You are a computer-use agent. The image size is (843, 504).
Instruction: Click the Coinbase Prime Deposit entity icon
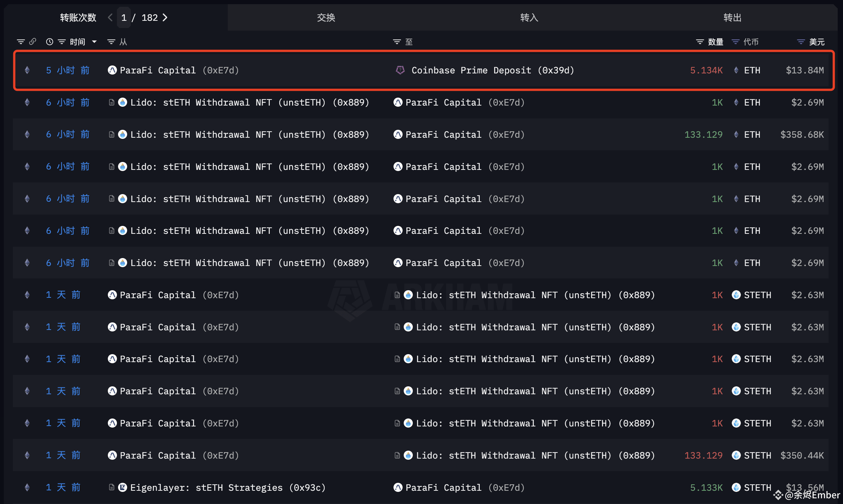pyautogui.click(x=400, y=70)
